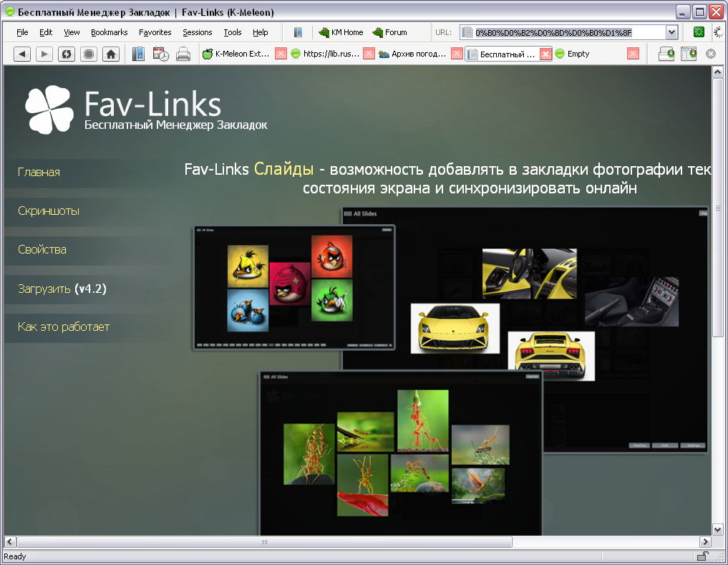Open the History calendar-clock icon
The height and width of the screenshot is (565, 728).
tap(160, 54)
